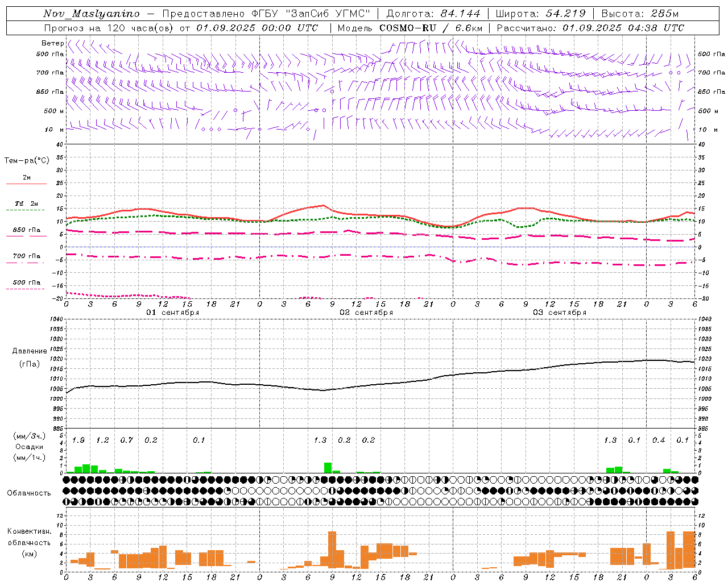Click the Долгота: 84.144 value
This screenshot has width=728, height=582.
pos(433,14)
